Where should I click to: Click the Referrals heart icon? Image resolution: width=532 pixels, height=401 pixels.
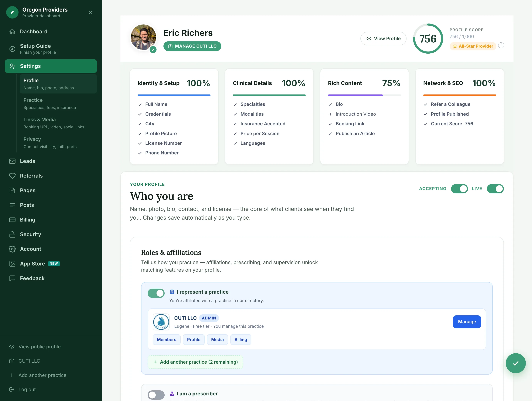12,176
